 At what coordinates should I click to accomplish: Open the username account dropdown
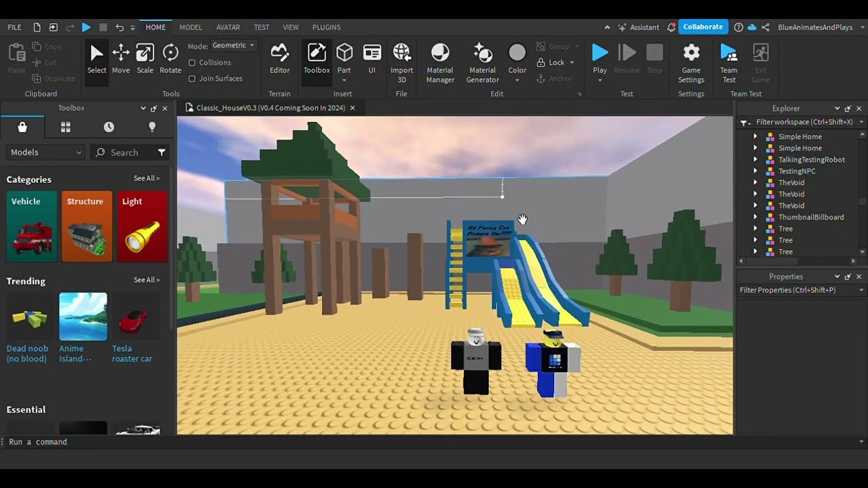821,27
